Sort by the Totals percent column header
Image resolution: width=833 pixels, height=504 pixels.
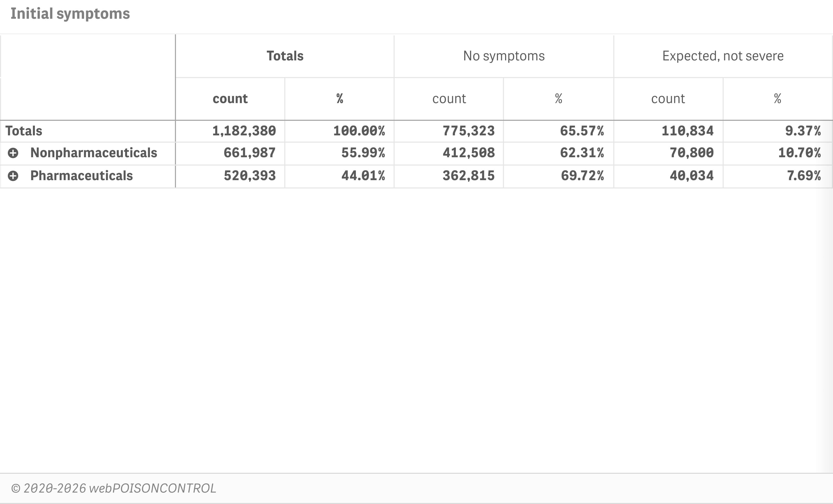tap(339, 98)
